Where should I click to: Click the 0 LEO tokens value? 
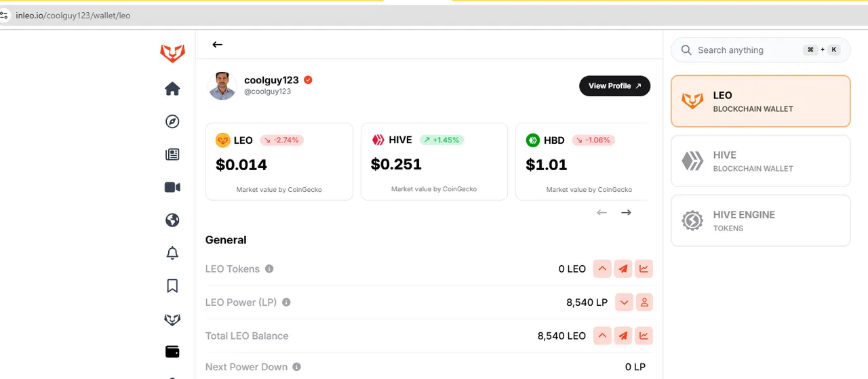(572, 269)
